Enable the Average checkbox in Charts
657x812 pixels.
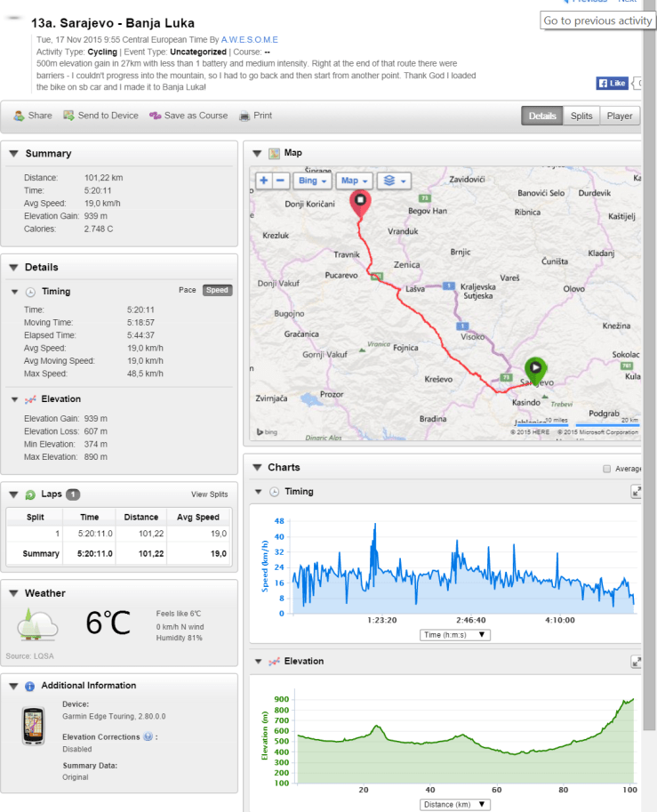[x=606, y=469]
